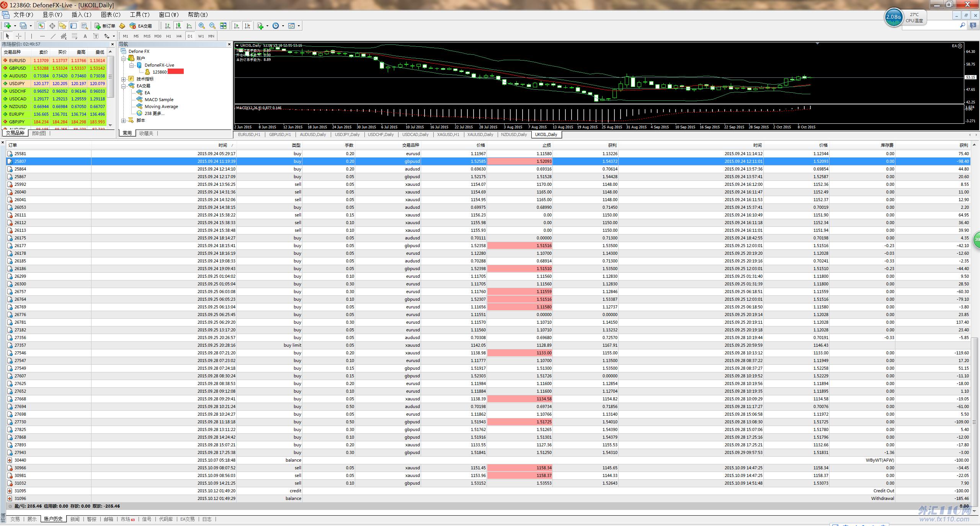
Task: Expand the 脚本 tree node
Action: click(124, 120)
